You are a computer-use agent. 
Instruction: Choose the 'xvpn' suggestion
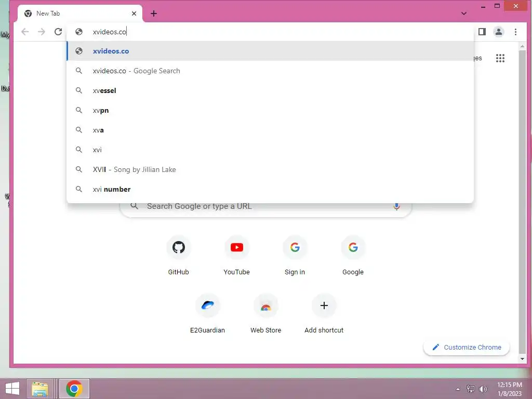270,110
